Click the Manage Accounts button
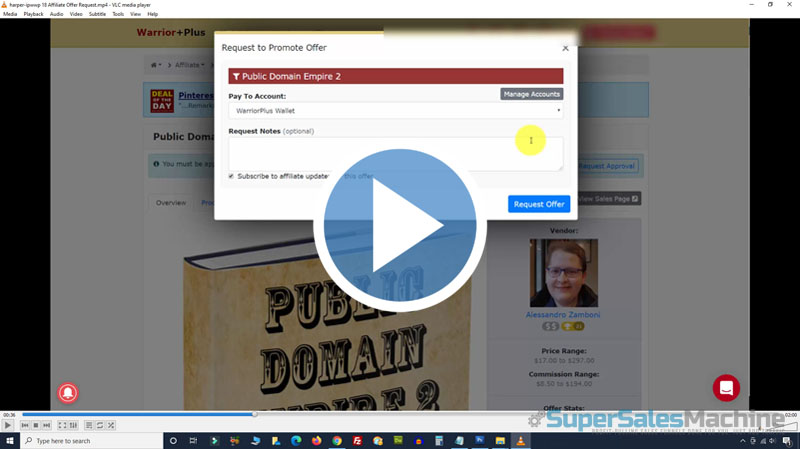 tap(531, 94)
